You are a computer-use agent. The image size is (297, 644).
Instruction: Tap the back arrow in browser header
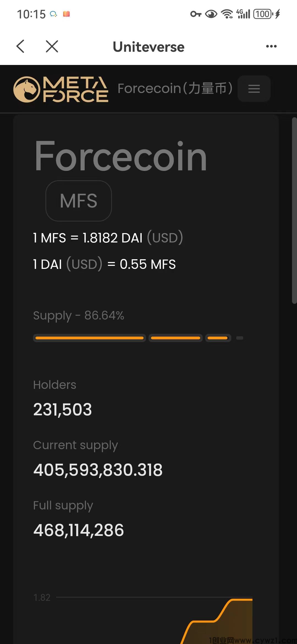[x=21, y=46]
